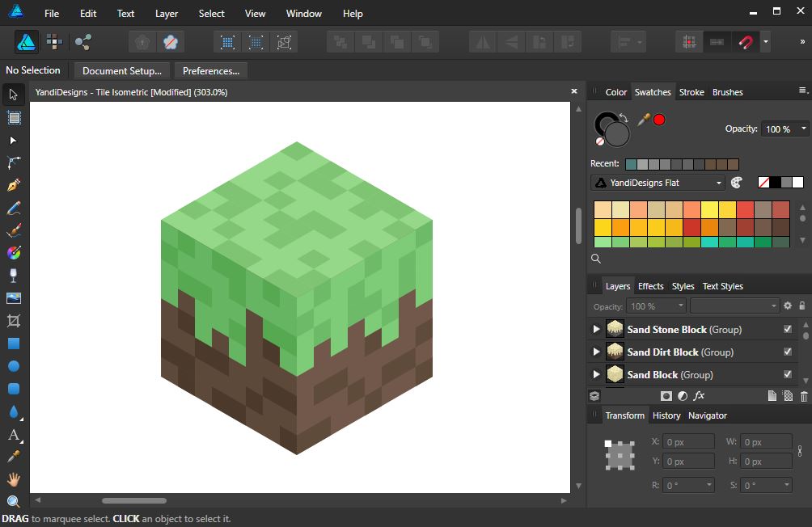Select the Zoom tool
This screenshot has height=527, width=812.
click(x=14, y=501)
